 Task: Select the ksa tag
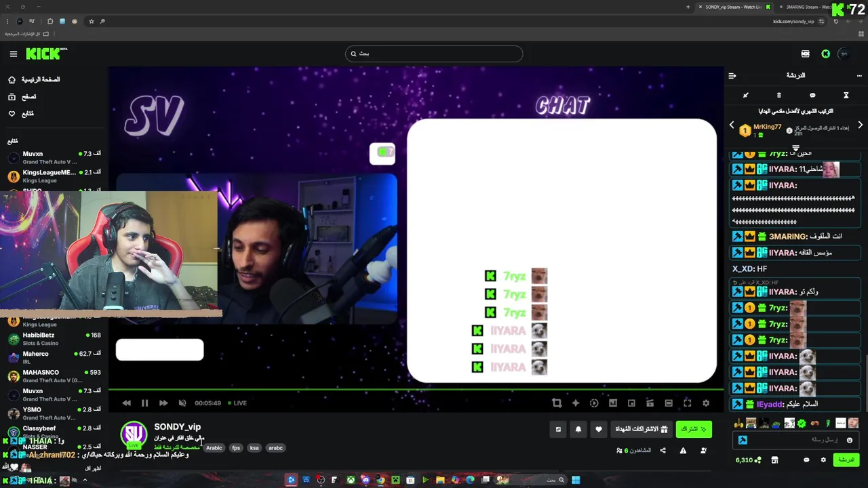point(254,448)
